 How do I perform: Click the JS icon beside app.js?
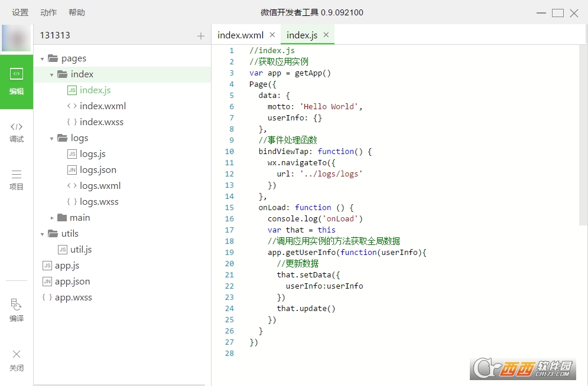point(47,266)
